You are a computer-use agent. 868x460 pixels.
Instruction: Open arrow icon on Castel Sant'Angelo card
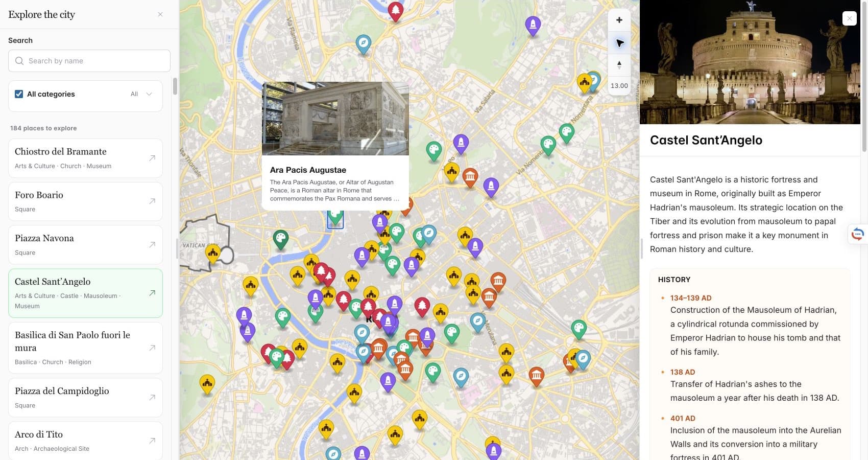152,293
